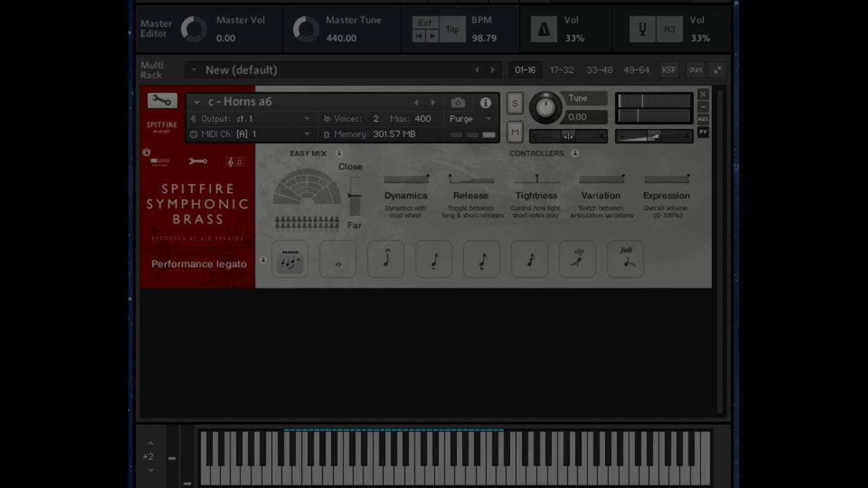Click info icon above Spitfire panel icons
This screenshot has width=868, height=488.
(x=146, y=152)
